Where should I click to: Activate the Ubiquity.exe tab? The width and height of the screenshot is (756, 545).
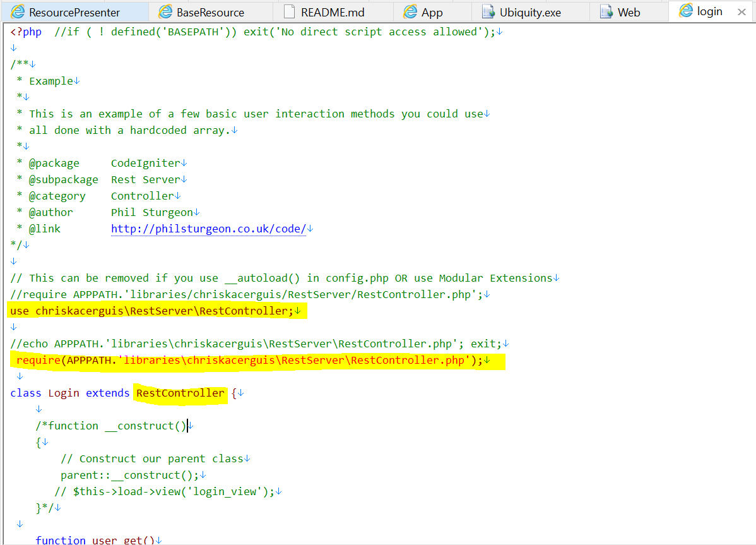[530, 11]
